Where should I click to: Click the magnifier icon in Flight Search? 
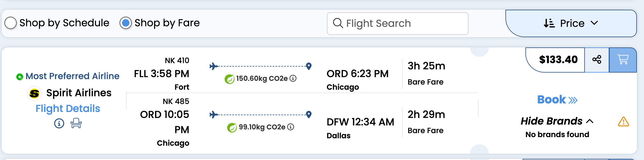pos(338,23)
